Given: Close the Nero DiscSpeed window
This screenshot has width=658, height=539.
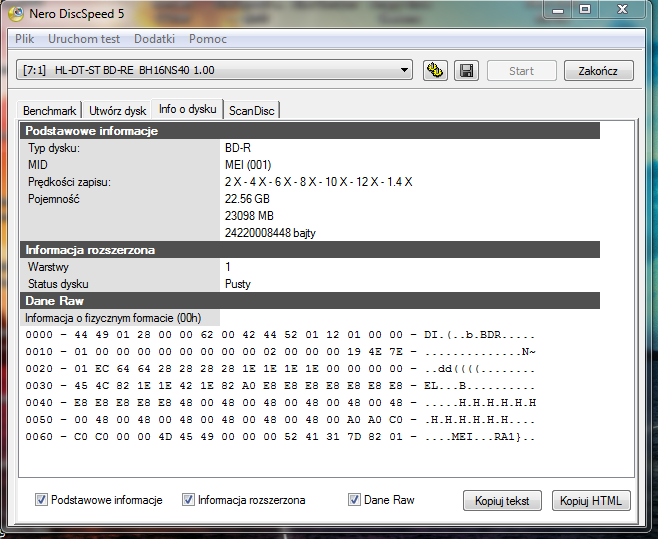Looking at the screenshot, I should point(622,10).
